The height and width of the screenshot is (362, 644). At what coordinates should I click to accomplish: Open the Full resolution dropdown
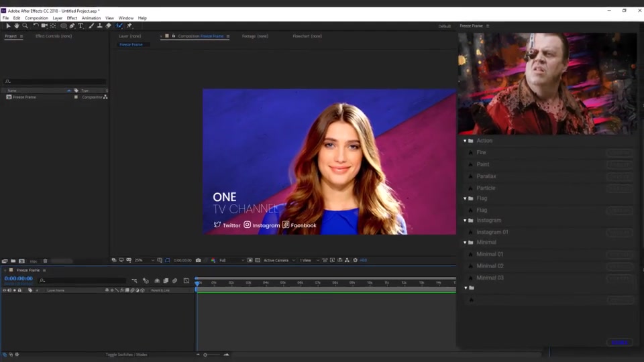pos(231,260)
